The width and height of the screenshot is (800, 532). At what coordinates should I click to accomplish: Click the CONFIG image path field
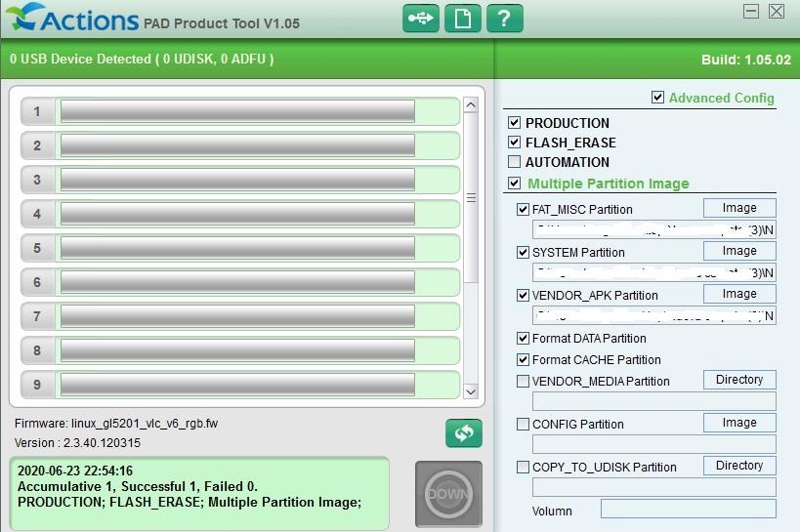pos(654,444)
